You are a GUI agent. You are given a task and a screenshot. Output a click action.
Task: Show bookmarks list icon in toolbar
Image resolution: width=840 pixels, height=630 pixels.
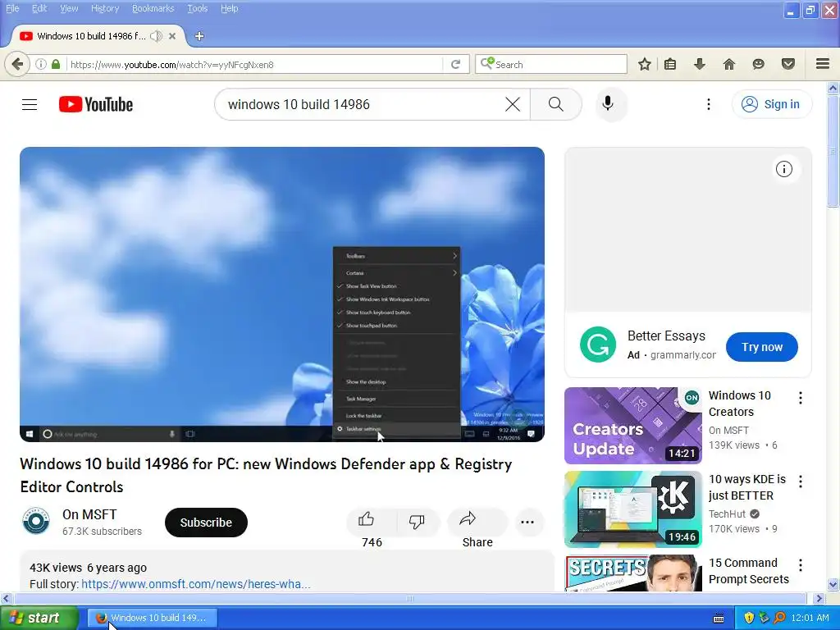670,64
